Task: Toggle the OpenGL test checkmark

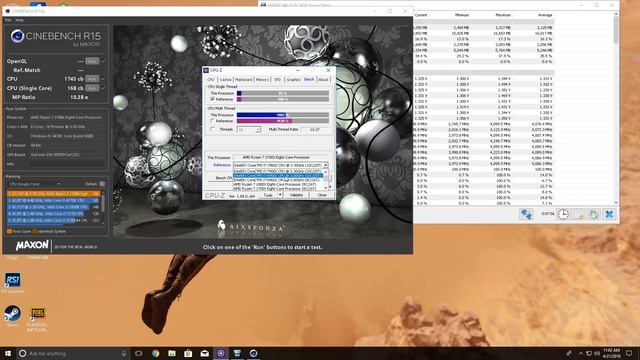Action: point(103,61)
